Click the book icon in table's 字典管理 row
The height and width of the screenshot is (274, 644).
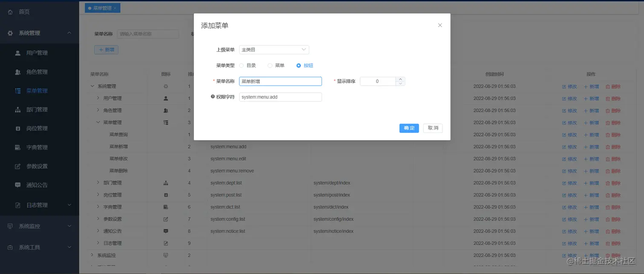[166, 207]
